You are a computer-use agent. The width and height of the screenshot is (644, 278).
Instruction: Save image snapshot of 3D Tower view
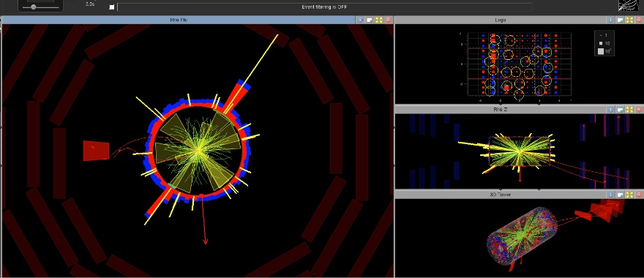point(621,195)
